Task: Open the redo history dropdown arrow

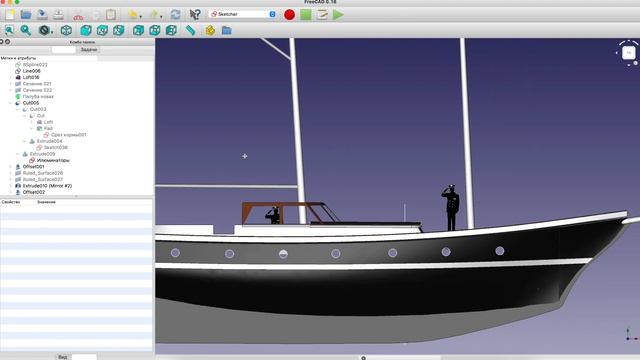Action: (161, 17)
